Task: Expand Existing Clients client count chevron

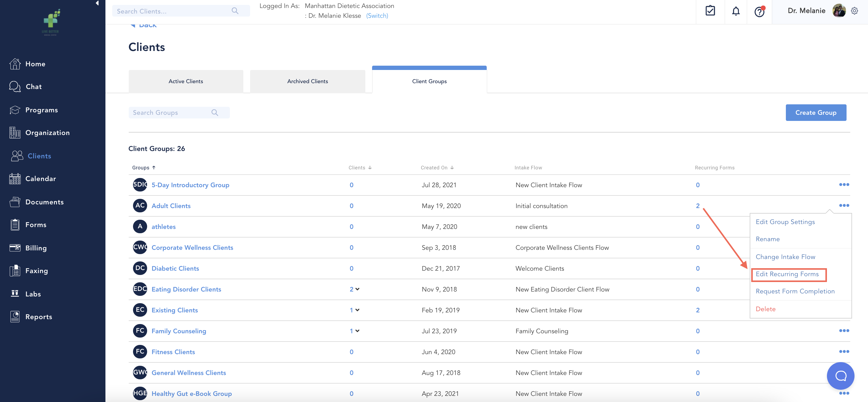Action: (x=357, y=310)
